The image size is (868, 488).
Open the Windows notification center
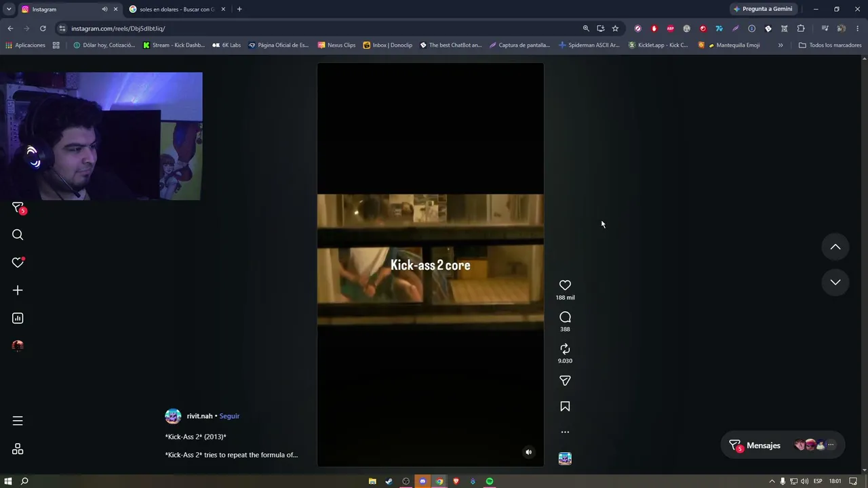point(854,481)
